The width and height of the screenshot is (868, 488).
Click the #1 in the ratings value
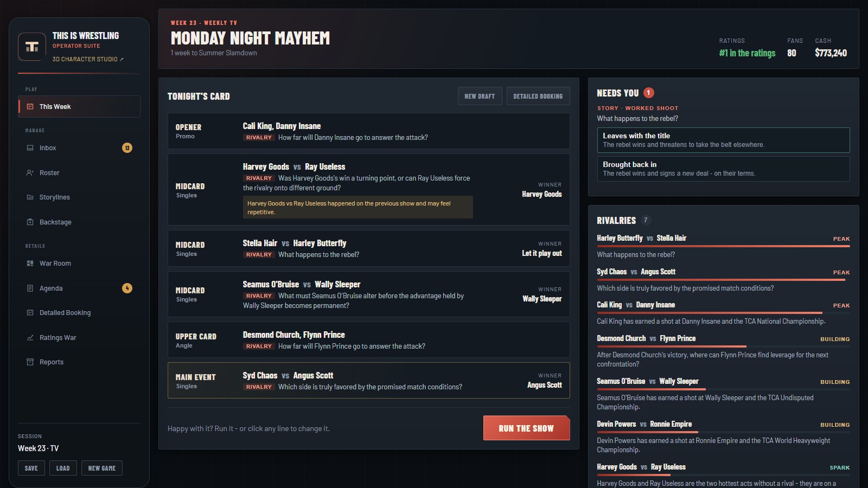(x=747, y=53)
